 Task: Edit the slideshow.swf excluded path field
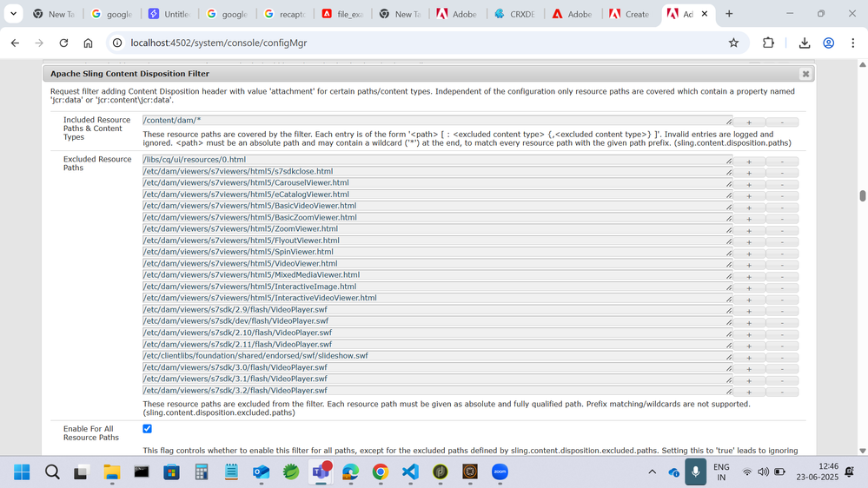tap(434, 356)
